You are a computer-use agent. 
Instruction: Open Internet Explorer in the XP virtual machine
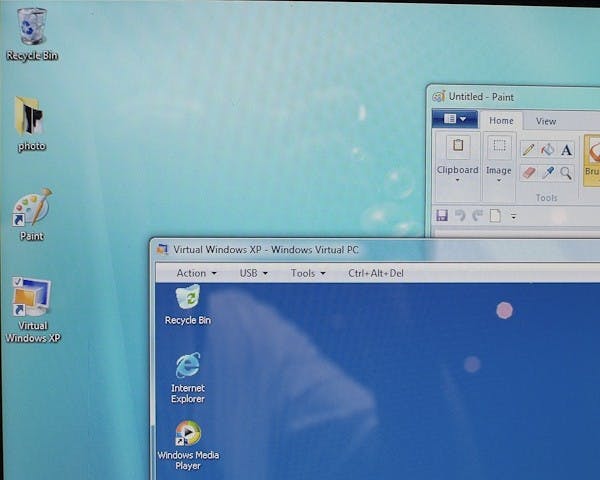188,378
